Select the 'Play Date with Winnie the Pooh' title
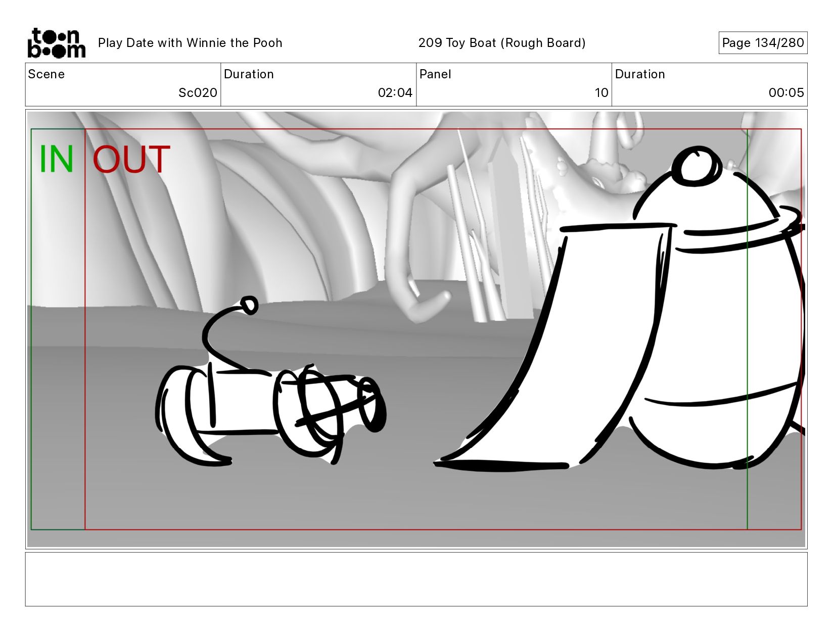The height and width of the screenshot is (644, 834). (x=190, y=43)
